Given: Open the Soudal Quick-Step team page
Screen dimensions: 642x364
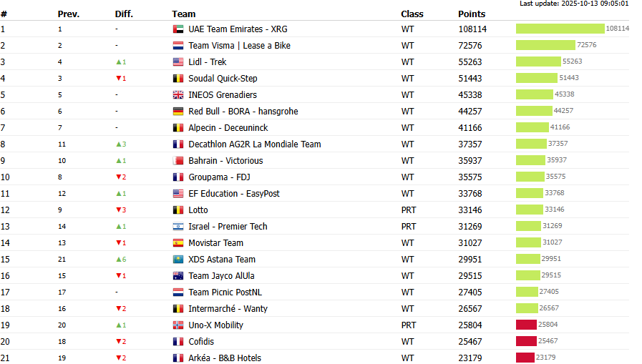Looking at the screenshot, I should point(223,79).
